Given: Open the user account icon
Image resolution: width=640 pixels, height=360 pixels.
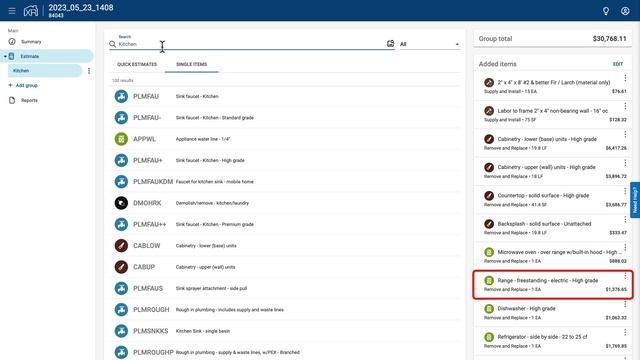Looking at the screenshot, I should [x=625, y=11].
